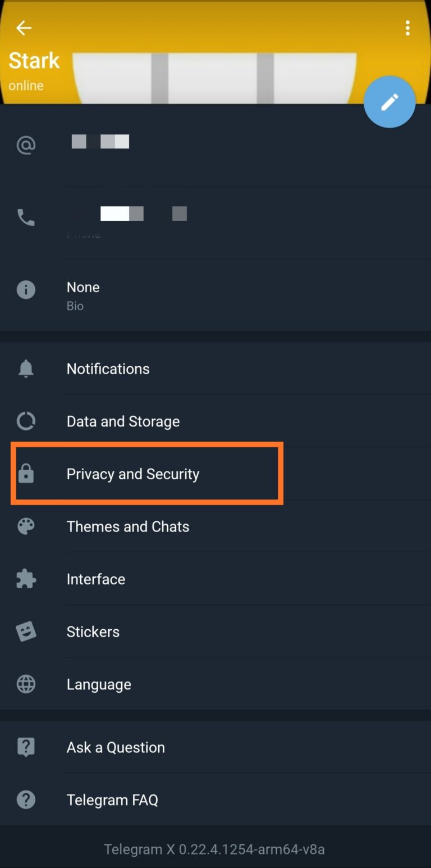The image size is (431, 868).
Task: Tap the blue pencil edit button
Action: coord(389,102)
